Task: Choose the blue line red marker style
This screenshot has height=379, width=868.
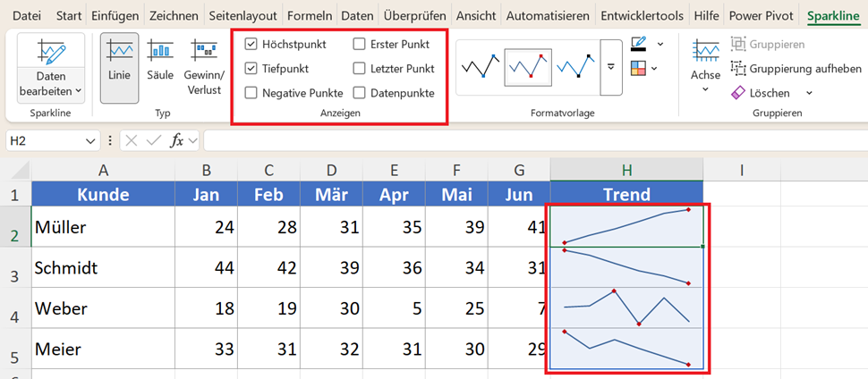Action: click(528, 67)
